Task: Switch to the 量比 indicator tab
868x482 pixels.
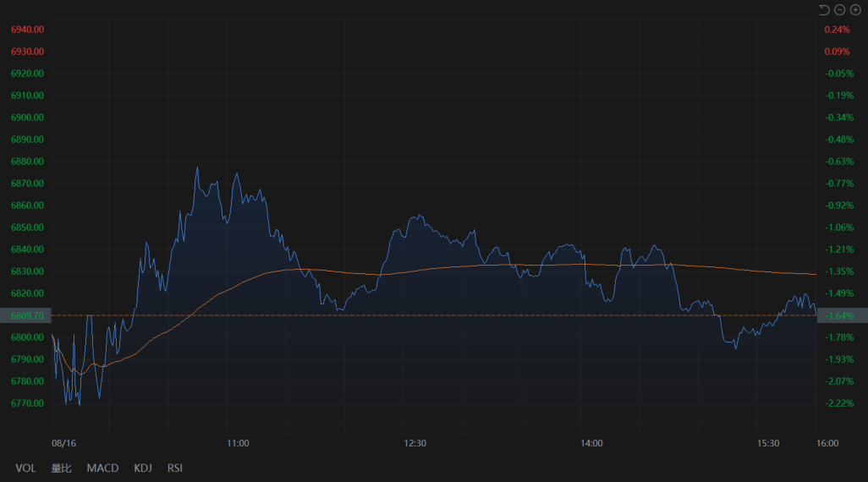Action: click(62, 468)
